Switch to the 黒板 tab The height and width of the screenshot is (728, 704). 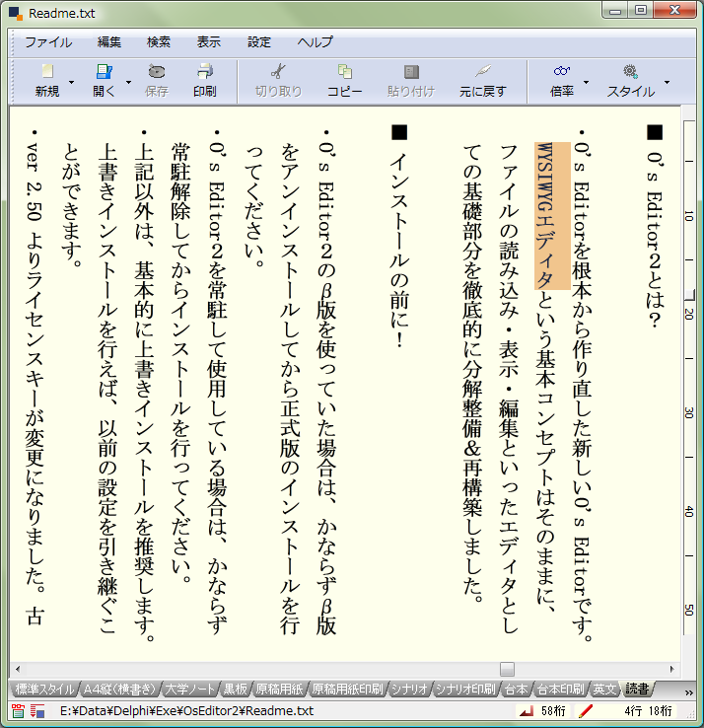[236, 690]
